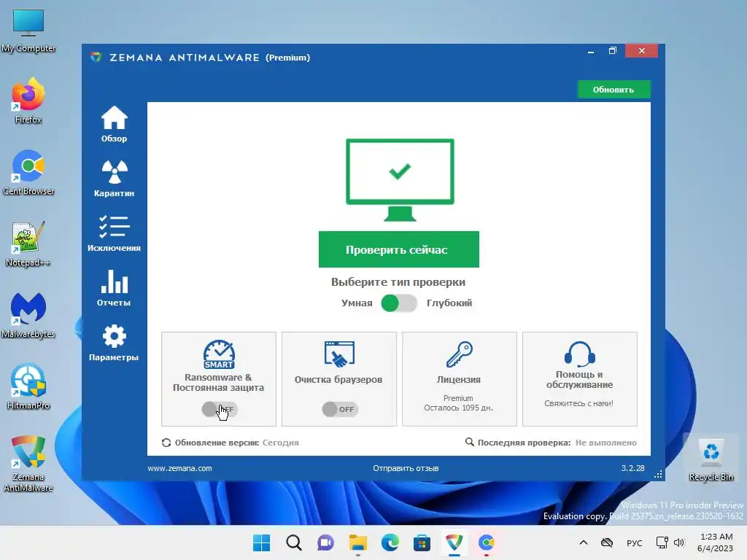Open Microsoft Edge from taskbar
Screen dimensions: 747x560
[x=390, y=542]
